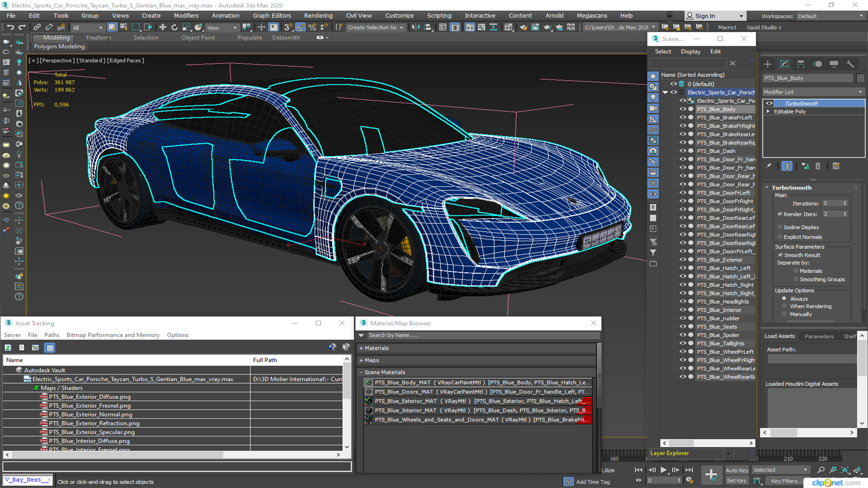Switch to the Utilities wrench panel tab
Image resolution: width=868 pixels, height=488 pixels.
pyautogui.click(x=850, y=64)
